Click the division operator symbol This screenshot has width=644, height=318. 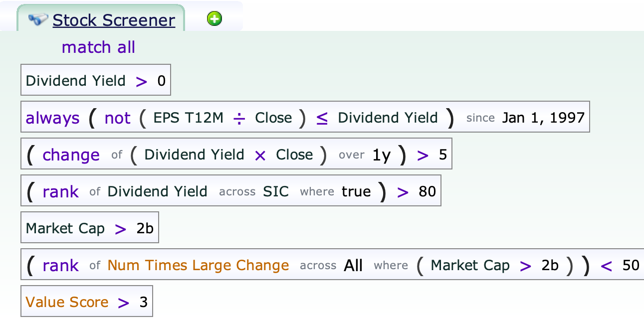239,118
